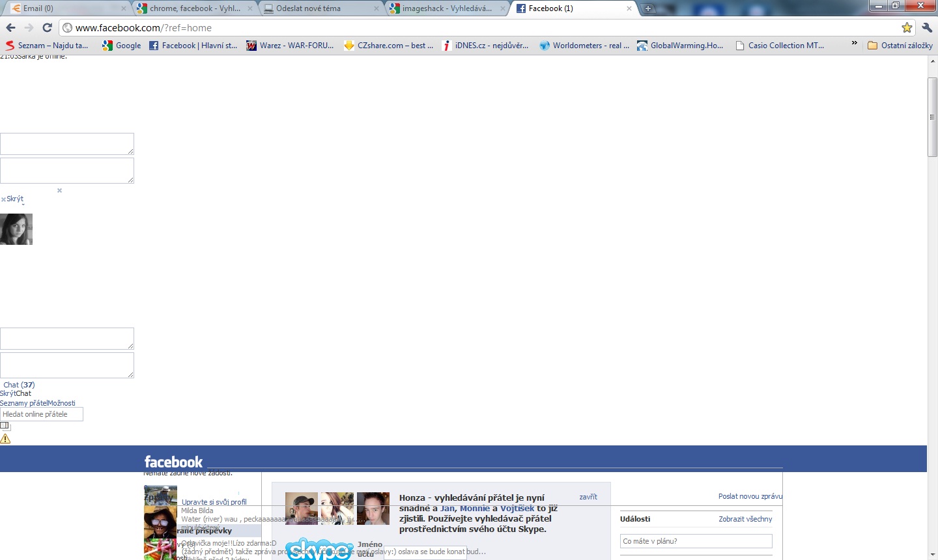Click the Skrýt link beside the X
The height and width of the screenshot is (560, 938).
15,199
